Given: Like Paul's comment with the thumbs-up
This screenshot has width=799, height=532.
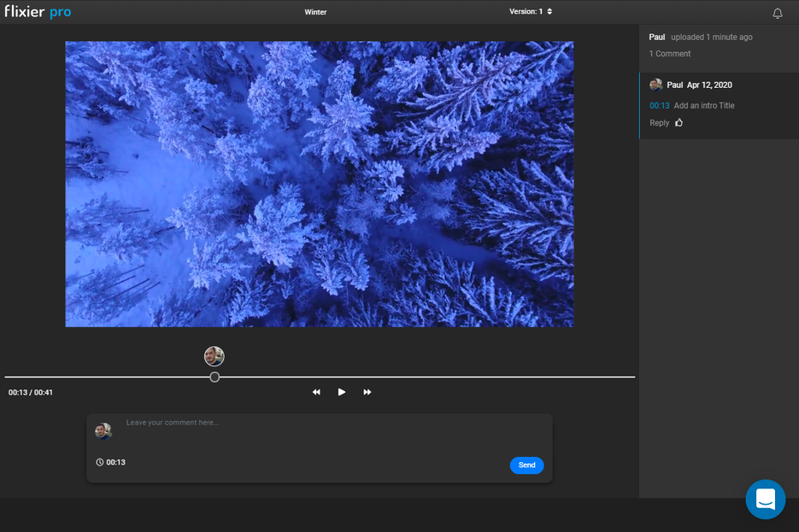Looking at the screenshot, I should click(678, 122).
